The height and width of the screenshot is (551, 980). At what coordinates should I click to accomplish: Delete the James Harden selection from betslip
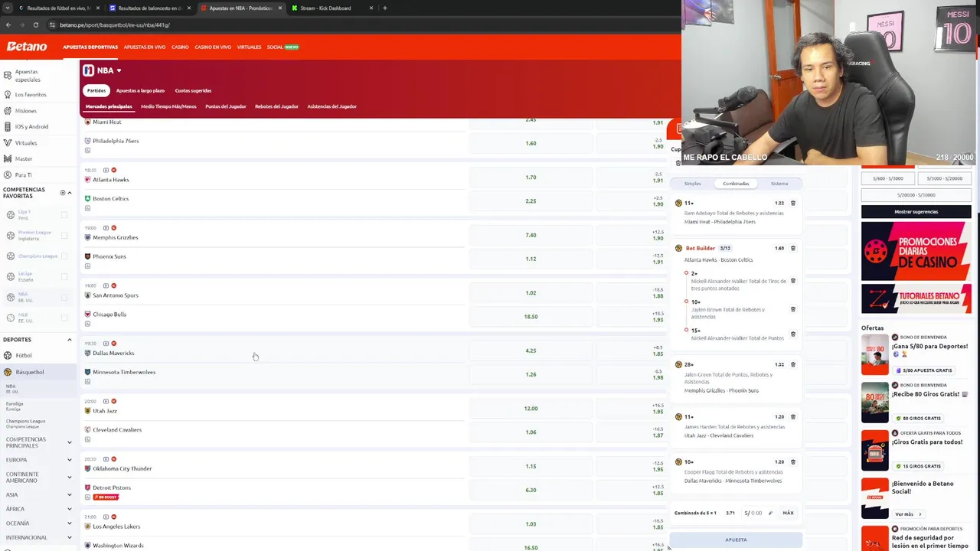point(793,417)
